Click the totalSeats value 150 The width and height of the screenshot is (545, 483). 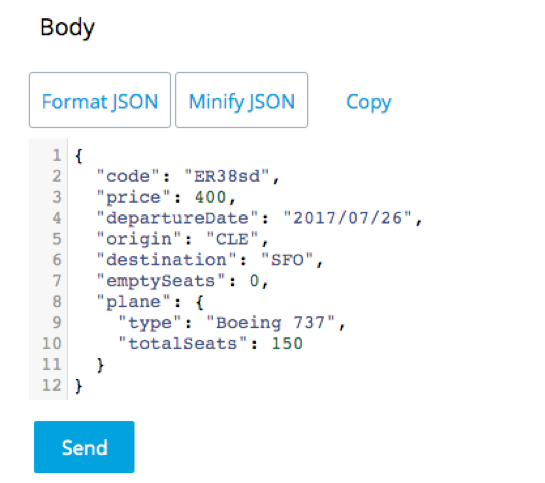[x=287, y=344]
